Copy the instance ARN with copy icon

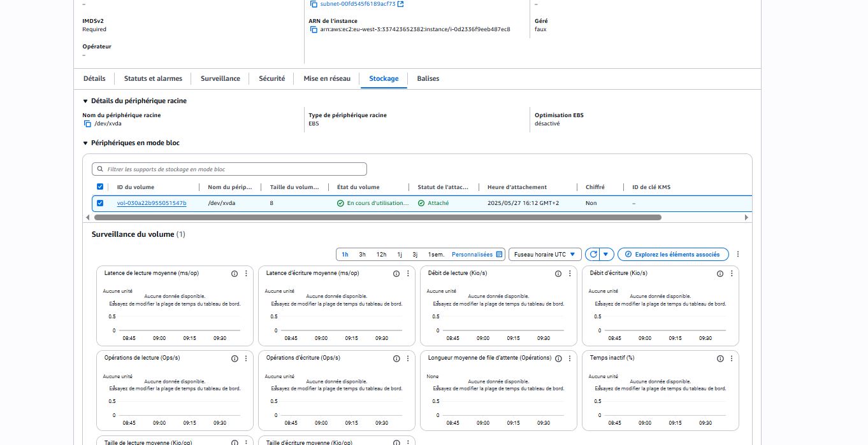point(314,29)
